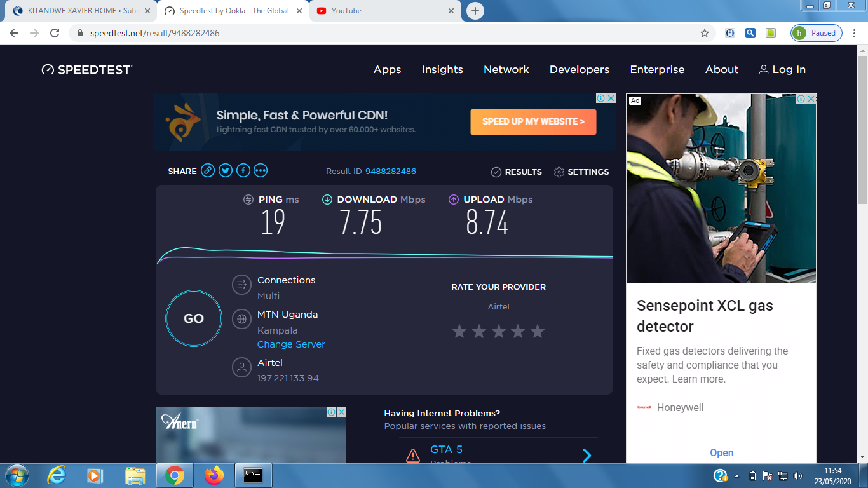Open more share options ellipsis icon
Image resolution: width=868 pixels, height=488 pixels.
click(261, 170)
